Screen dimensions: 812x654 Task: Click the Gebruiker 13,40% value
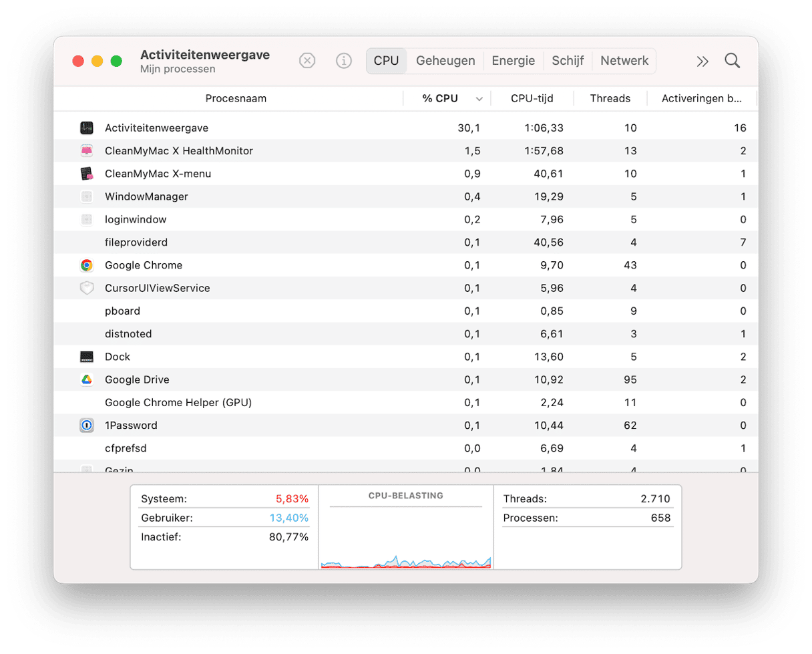pos(289,518)
